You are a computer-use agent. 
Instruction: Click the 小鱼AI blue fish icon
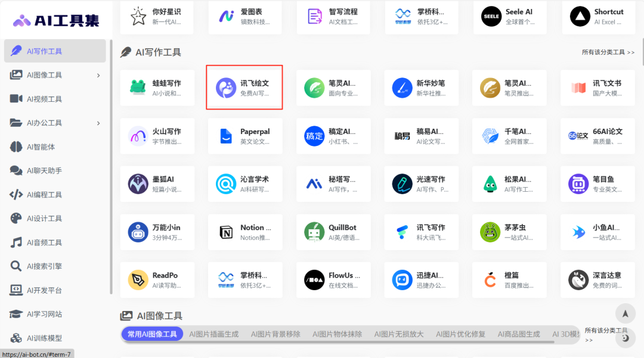pos(578,232)
